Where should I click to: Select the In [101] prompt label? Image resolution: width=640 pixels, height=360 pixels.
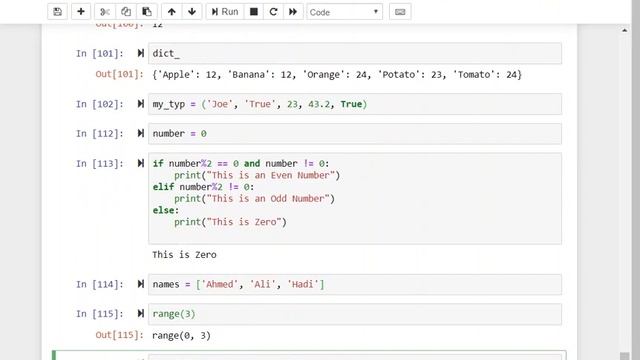point(100,53)
